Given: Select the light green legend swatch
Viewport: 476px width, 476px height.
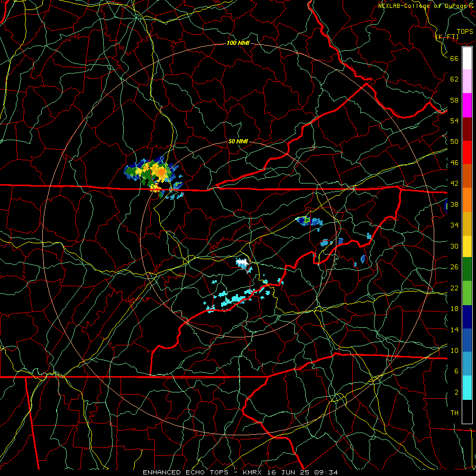Looking at the screenshot, I should pos(467,293).
